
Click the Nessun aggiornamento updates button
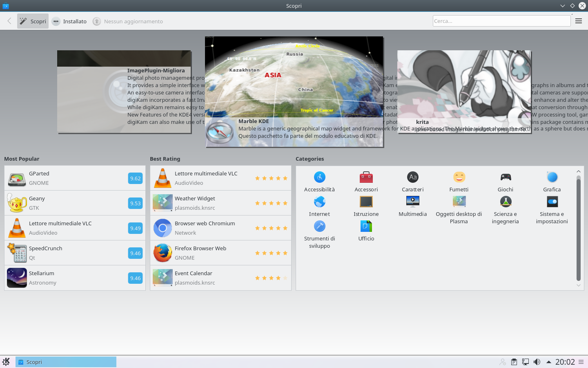pyautogui.click(x=128, y=21)
